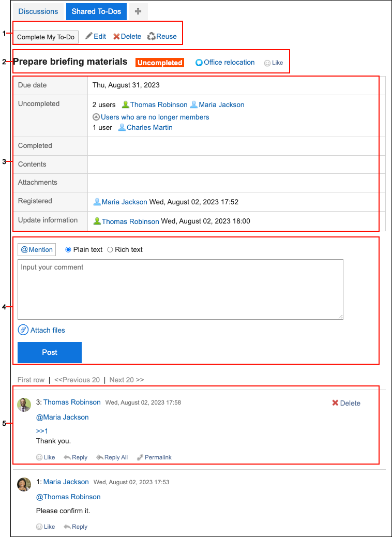Screen dimensions: 392x537
Task: Click the recycle Reuse icon
Action: coord(152,36)
